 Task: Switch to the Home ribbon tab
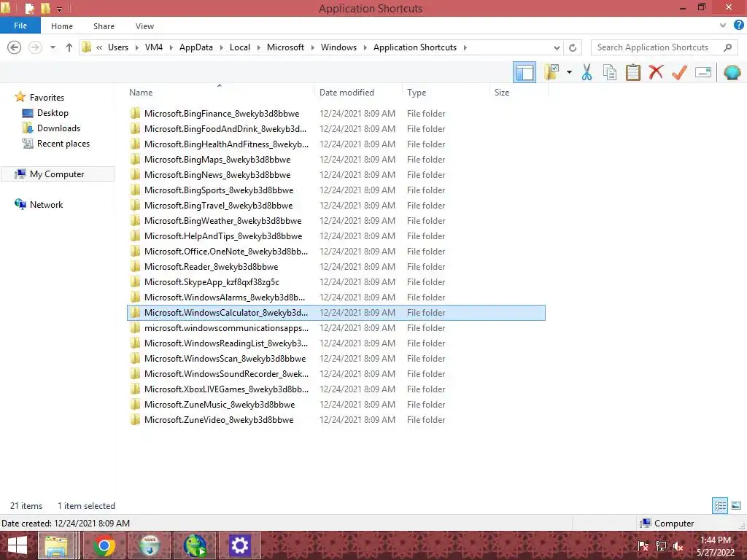(x=62, y=26)
